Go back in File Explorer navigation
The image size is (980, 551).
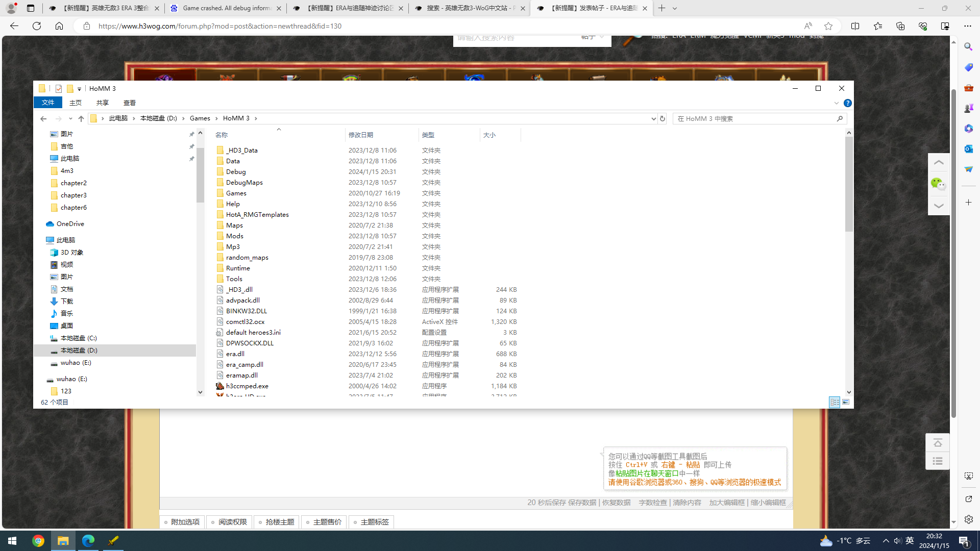[x=43, y=118]
